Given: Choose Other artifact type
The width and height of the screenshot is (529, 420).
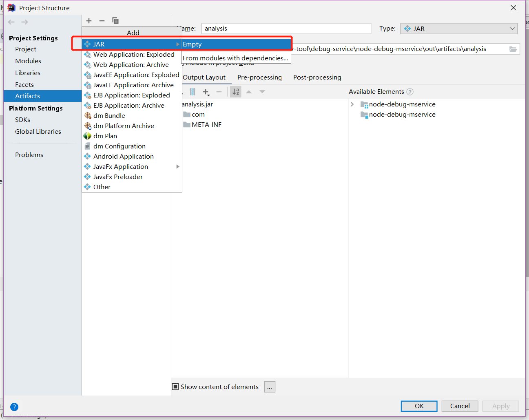Looking at the screenshot, I should coord(132,187).
